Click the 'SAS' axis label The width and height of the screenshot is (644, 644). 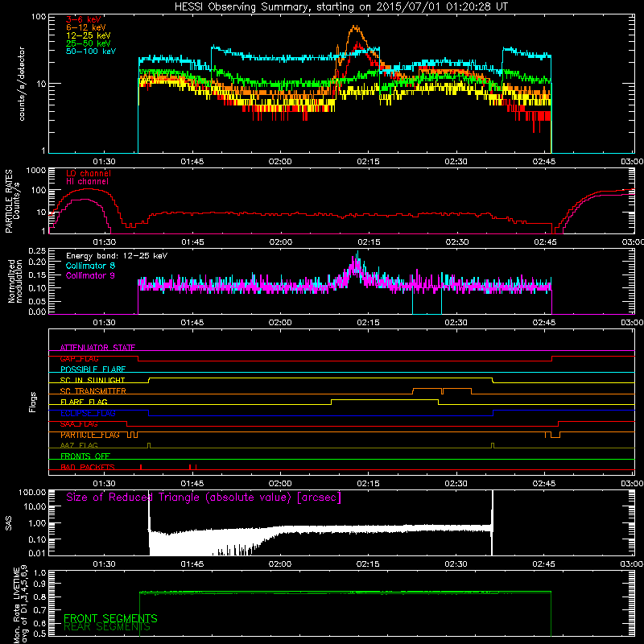click(9, 523)
